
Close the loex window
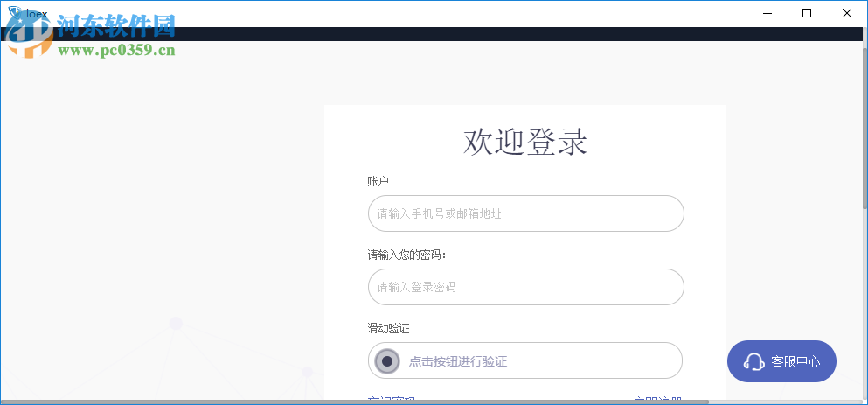pyautogui.click(x=847, y=13)
